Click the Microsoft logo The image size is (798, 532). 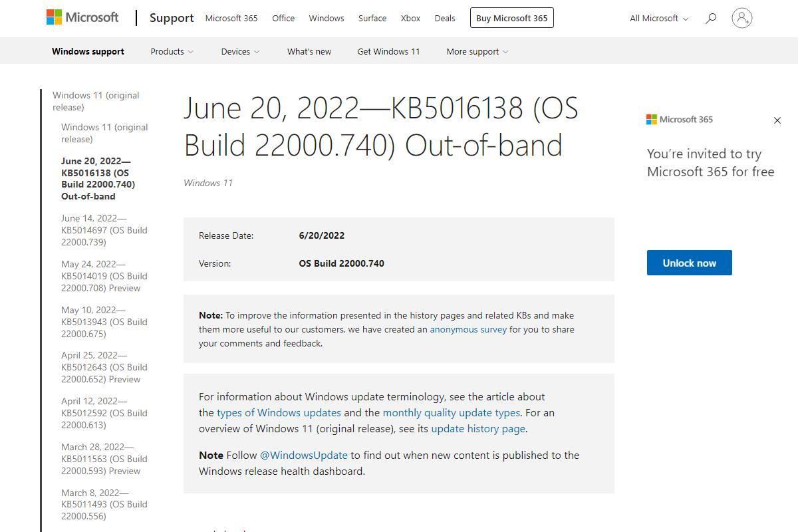82,17
